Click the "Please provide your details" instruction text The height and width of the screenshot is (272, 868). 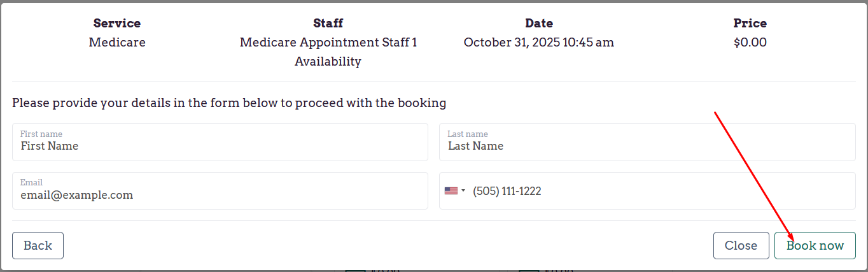(229, 103)
